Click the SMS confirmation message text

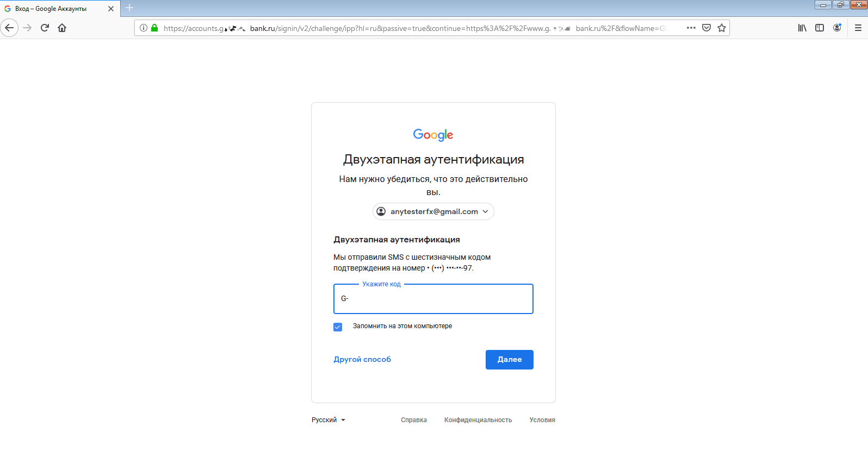[x=412, y=262]
